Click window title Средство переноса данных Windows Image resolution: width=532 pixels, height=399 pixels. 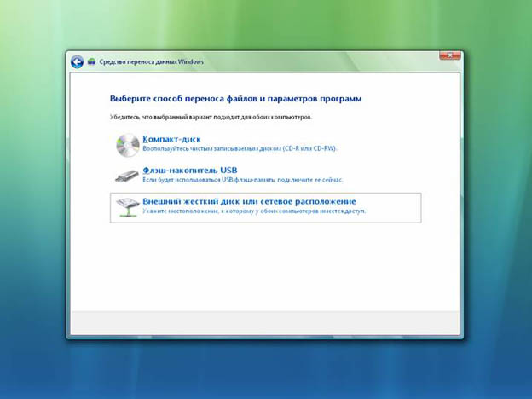pyautogui.click(x=151, y=61)
